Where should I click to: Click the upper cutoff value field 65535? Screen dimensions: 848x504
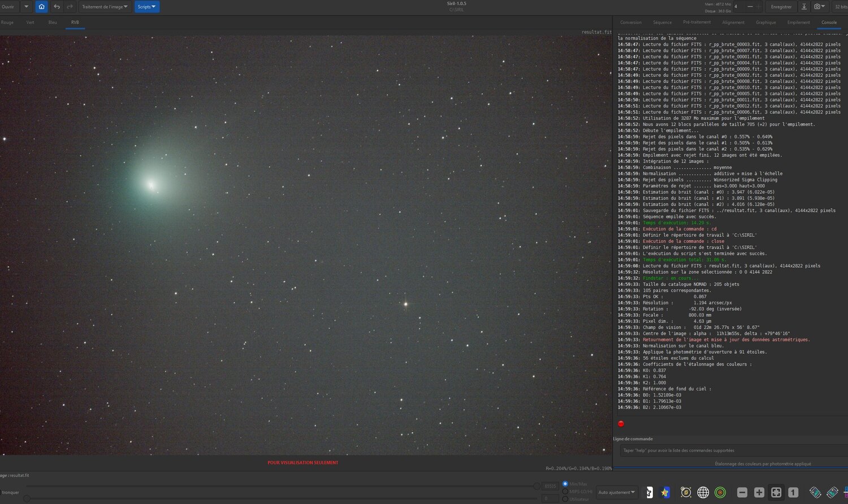(x=550, y=486)
